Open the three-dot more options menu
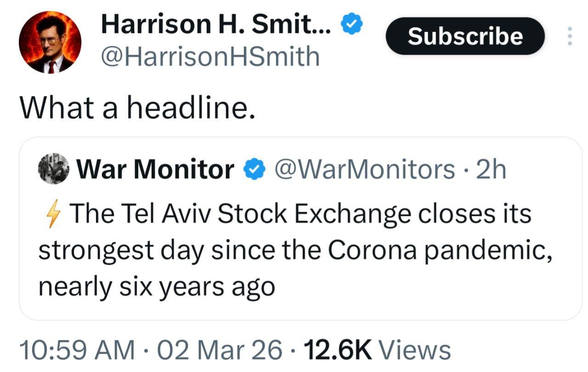Image resolution: width=588 pixels, height=372 pixels. click(x=570, y=36)
